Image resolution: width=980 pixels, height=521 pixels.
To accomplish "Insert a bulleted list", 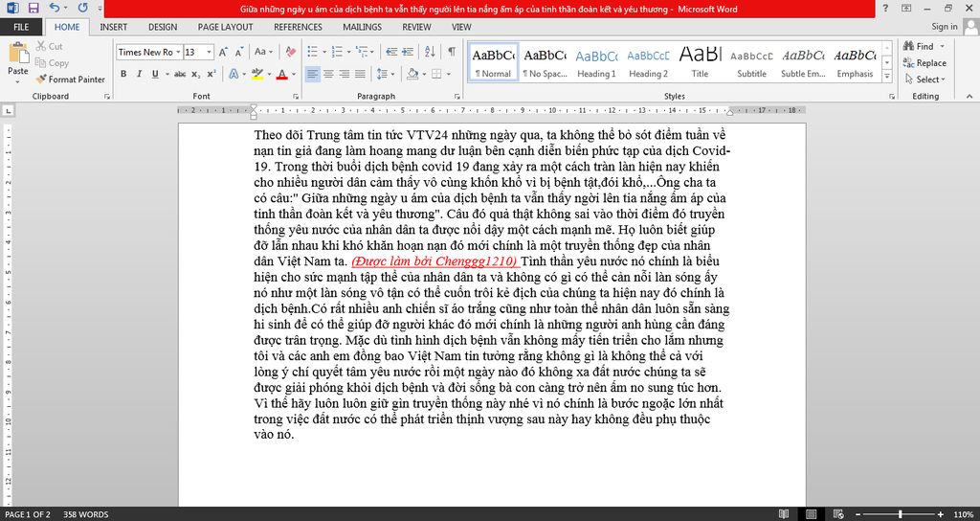I will 312,52.
